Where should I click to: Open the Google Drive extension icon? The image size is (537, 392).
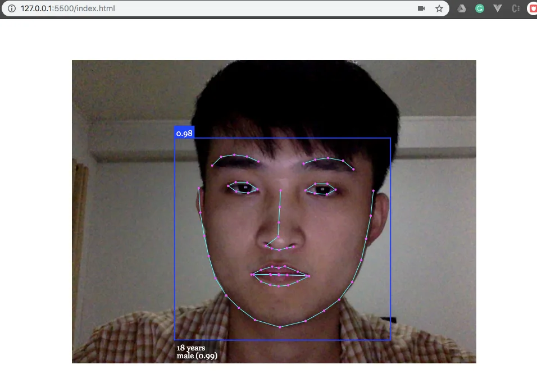[x=462, y=8]
